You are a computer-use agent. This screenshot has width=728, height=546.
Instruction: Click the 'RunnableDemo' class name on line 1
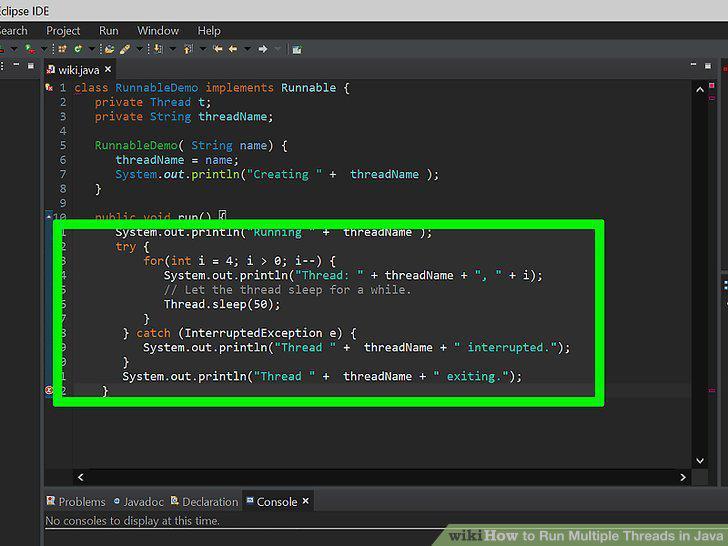[x=156, y=88]
